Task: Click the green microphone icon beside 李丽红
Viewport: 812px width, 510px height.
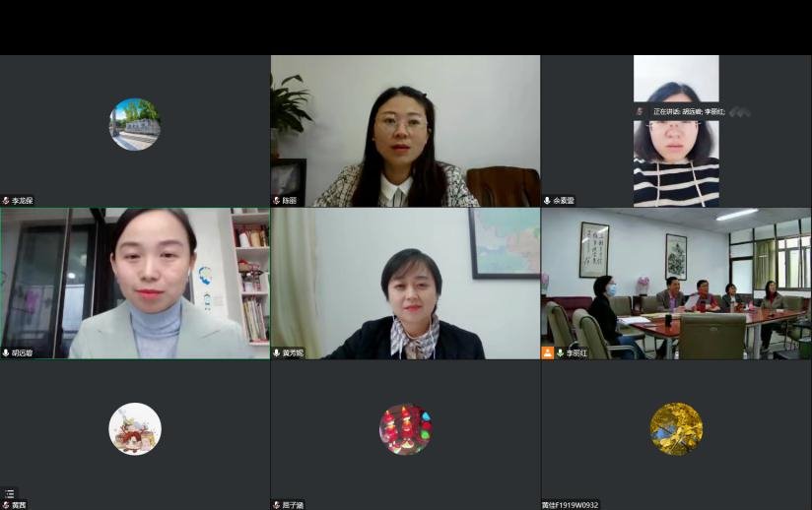Action: tap(560, 352)
